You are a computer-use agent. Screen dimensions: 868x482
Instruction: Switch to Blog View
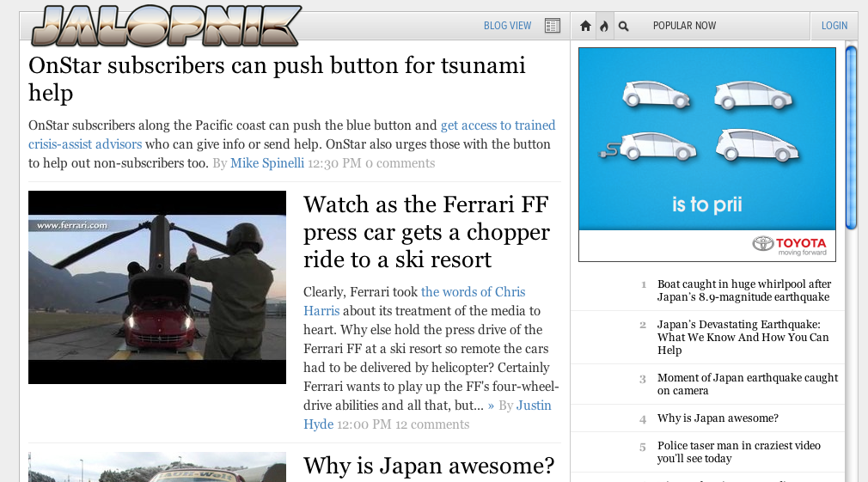coord(507,26)
